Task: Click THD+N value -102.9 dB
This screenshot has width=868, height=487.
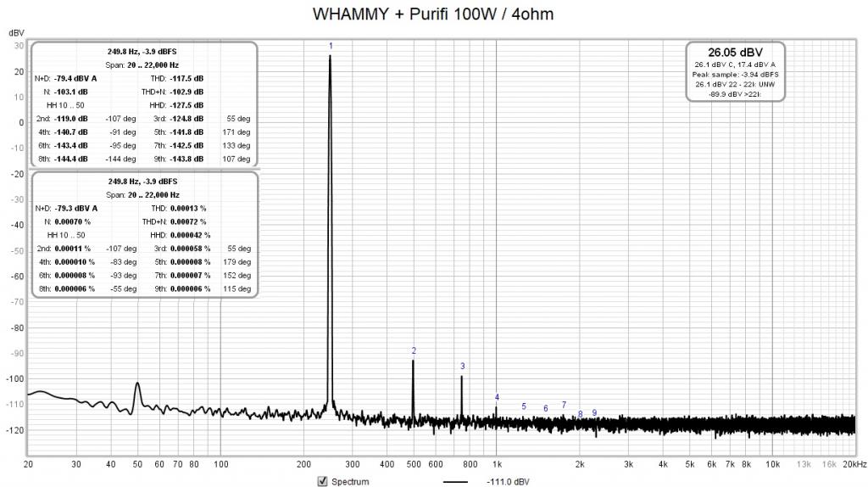Action: tap(186, 92)
